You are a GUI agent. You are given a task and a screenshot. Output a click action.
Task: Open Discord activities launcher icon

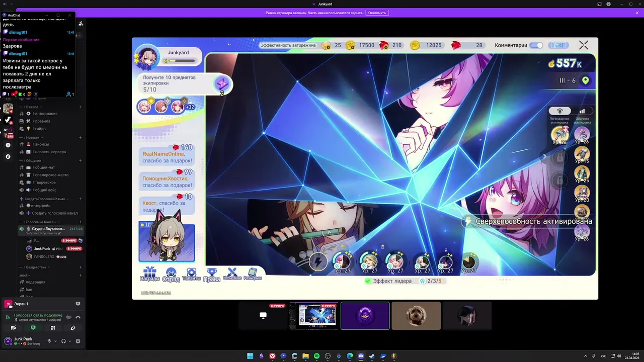click(x=53, y=328)
